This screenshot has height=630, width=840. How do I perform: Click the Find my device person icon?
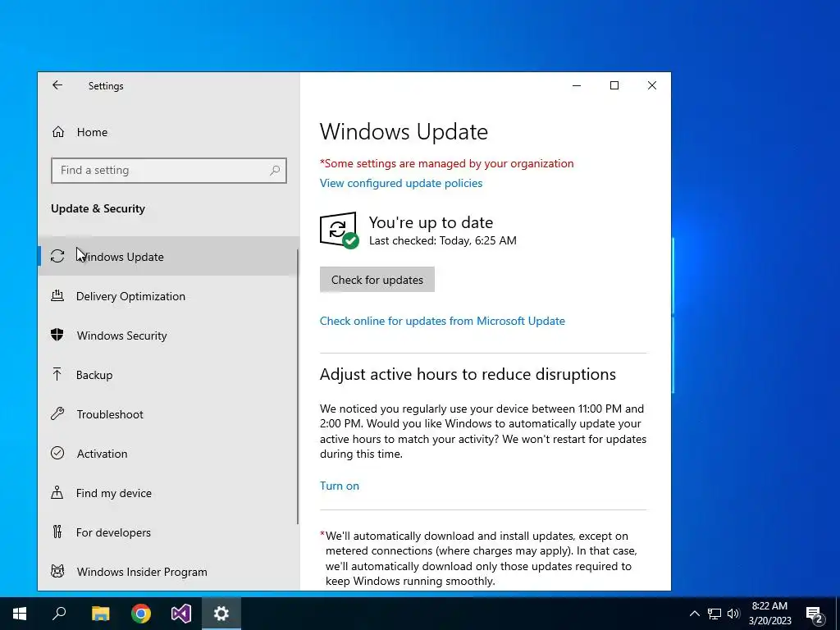57,492
